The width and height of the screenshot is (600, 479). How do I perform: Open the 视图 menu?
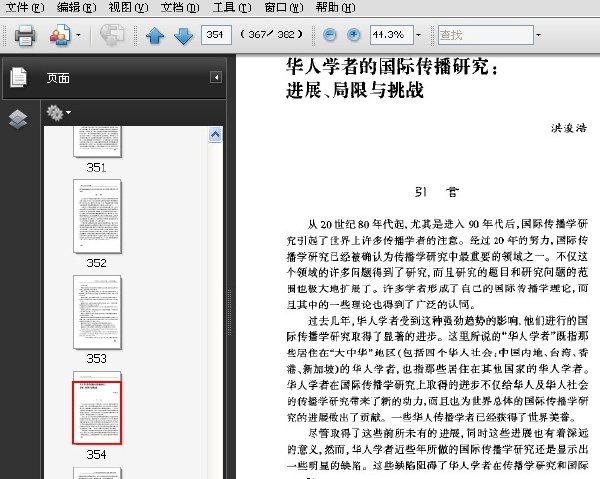coord(128,7)
